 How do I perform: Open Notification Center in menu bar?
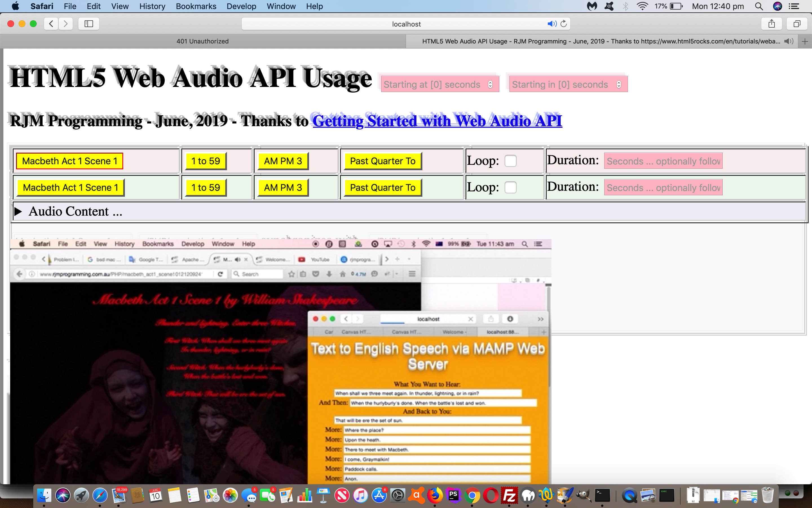794,6
